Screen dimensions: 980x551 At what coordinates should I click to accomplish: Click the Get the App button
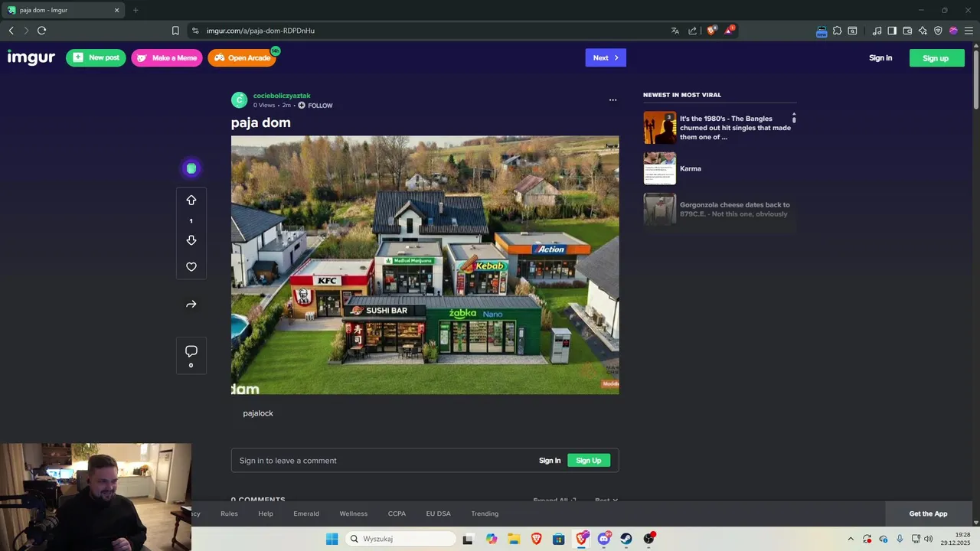pyautogui.click(x=929, y=514)
